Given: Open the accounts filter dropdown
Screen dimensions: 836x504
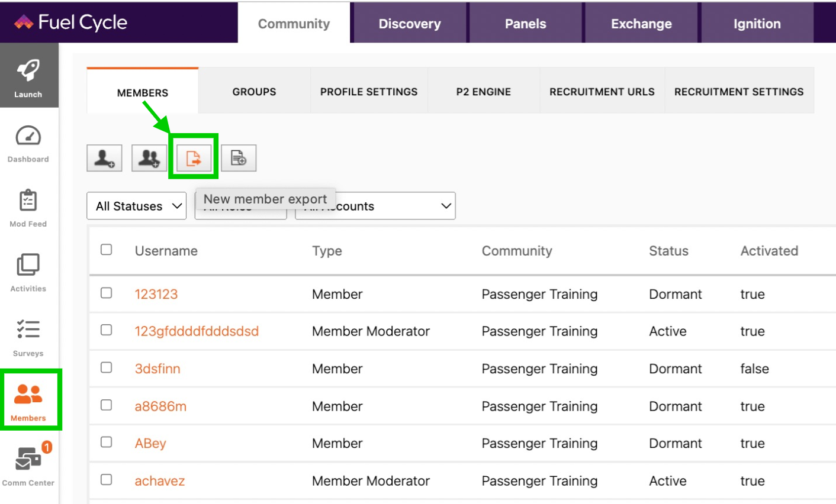Looking at the screenshot, I should point(375,206).
